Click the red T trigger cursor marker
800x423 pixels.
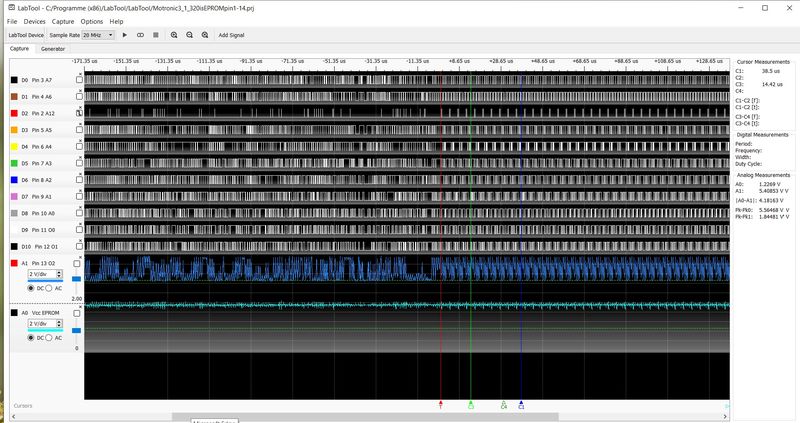441,405
